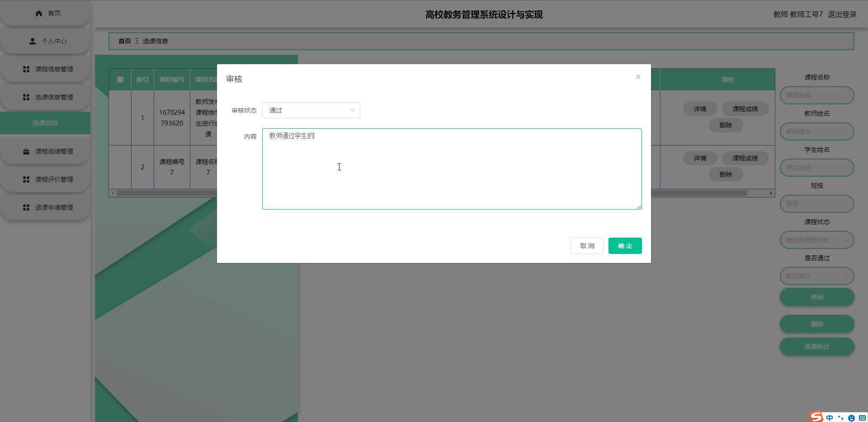Click the briefcase icon of 课程成绩管理
This screenshot has width=868, height=422.
(x=26, y=151)
